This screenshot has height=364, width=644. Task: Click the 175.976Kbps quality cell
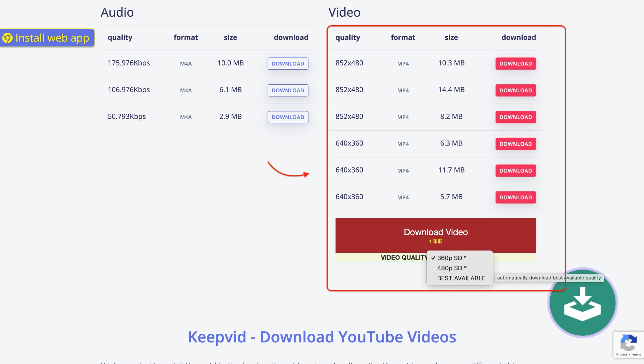coord(129,63)
